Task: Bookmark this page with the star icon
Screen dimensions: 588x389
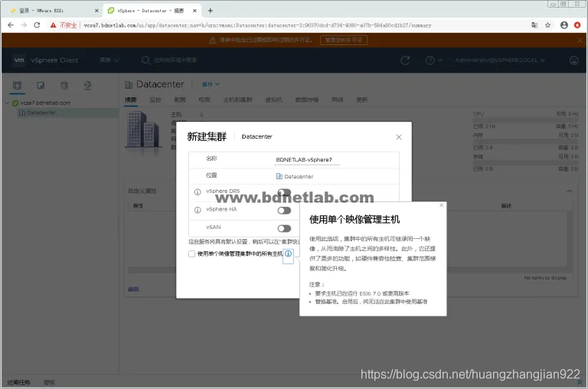Action: 548,25
